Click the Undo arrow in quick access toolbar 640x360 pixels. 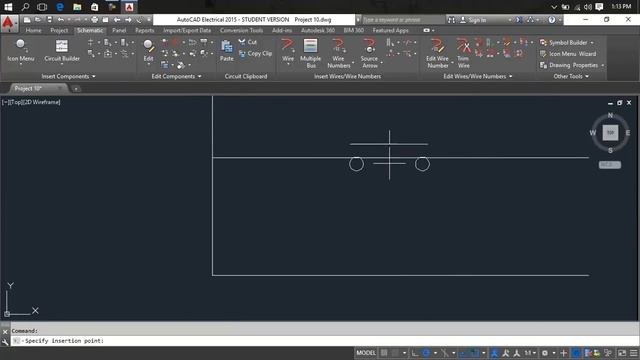(60, 20)
